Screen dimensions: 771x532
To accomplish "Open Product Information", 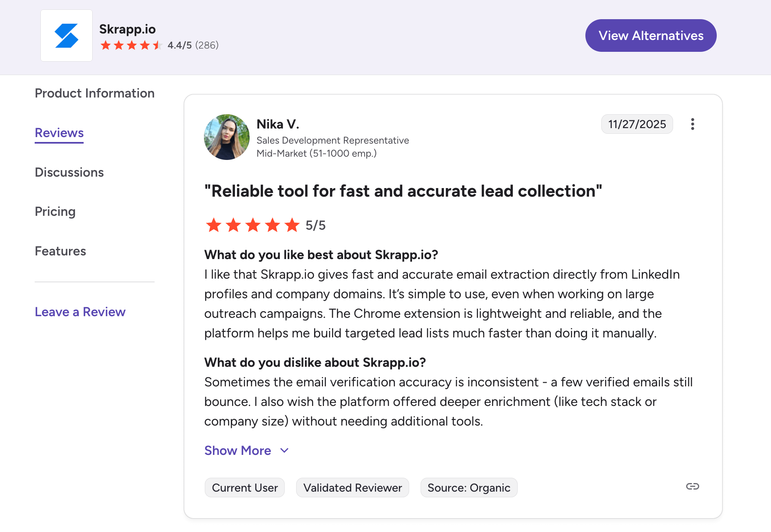I will [x=94, y=93].
